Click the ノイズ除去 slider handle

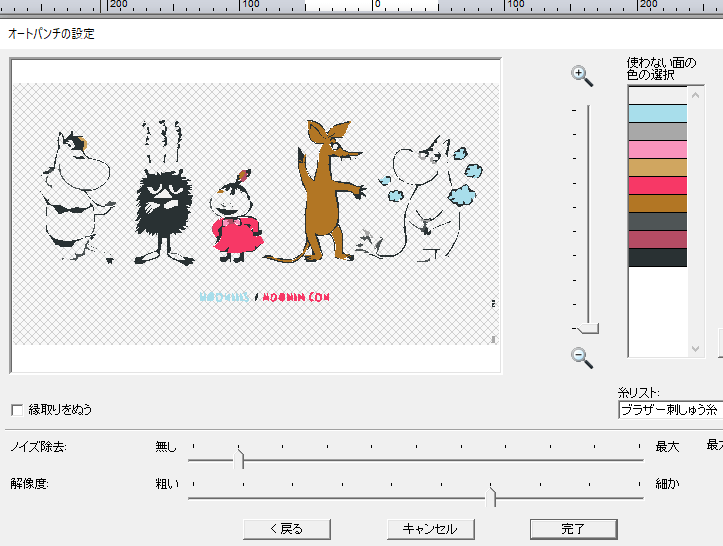239,459
